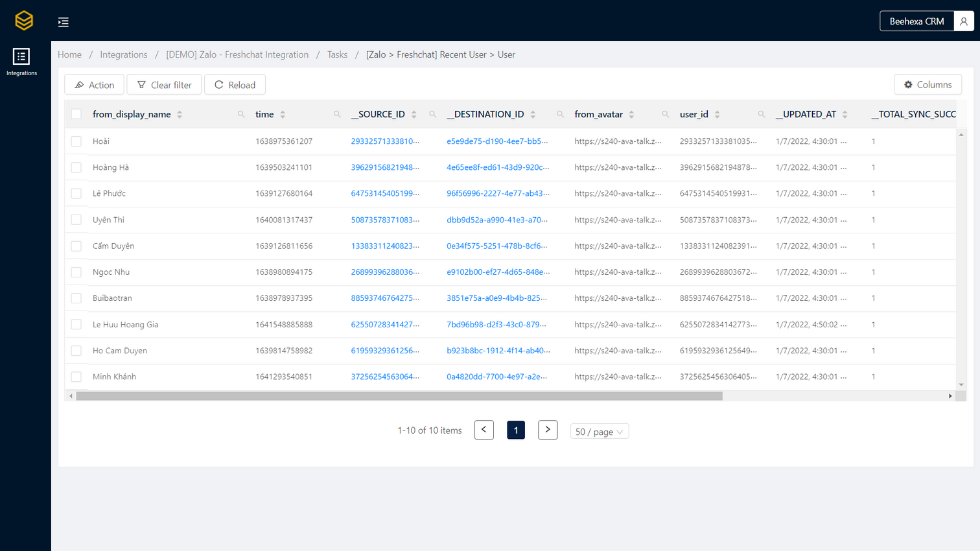The image size is (980, 551).
Task: Click search icon in user_id column
Action: (762, 115)
